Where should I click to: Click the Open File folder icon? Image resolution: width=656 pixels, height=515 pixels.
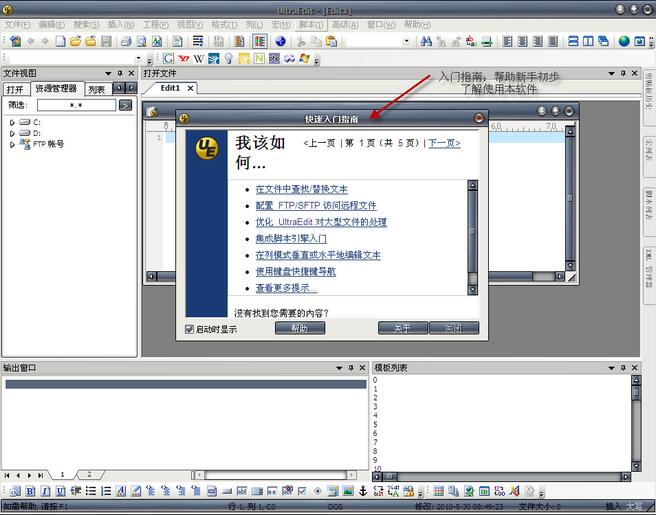click(75, 41)
